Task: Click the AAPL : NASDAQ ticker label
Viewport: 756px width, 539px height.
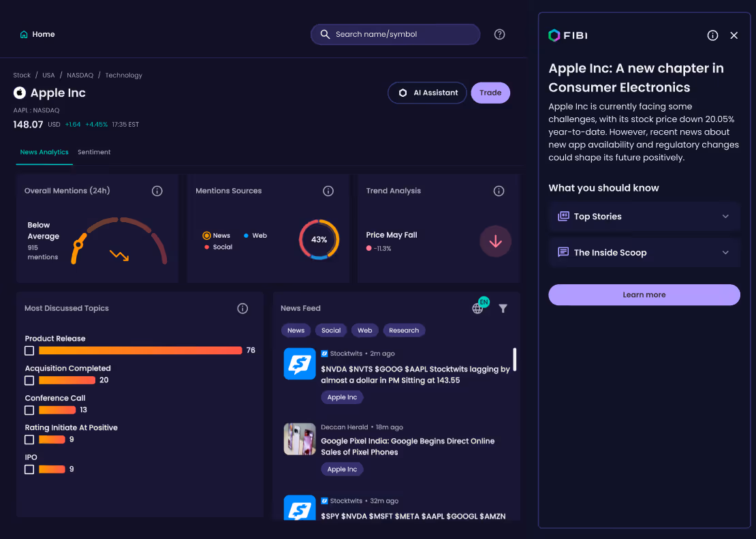Action: [x=36, y=110]
